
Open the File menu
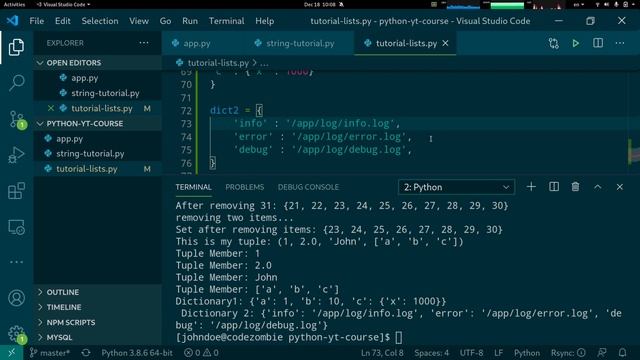tap(36, 21)
